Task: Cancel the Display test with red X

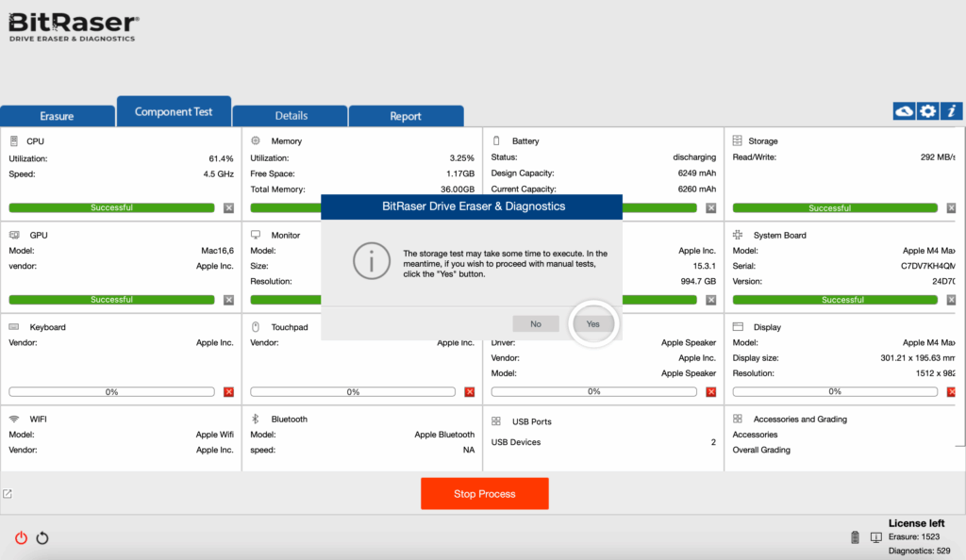Action: point(951,391)
